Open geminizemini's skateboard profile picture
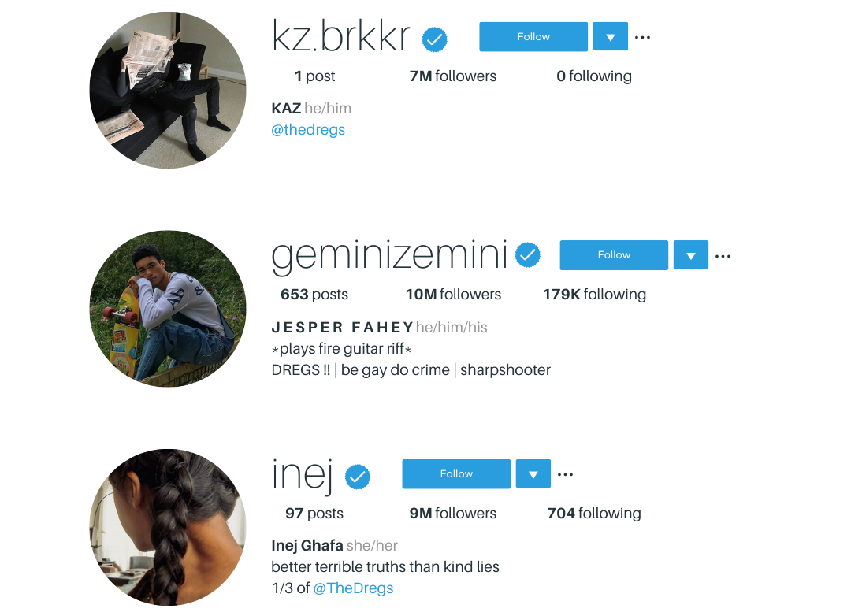 (168, 309)
